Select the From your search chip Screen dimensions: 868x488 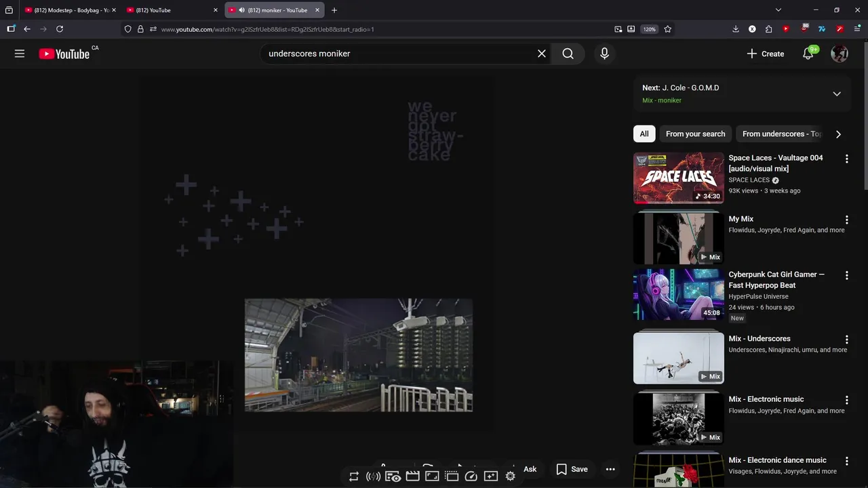(695, 134)
